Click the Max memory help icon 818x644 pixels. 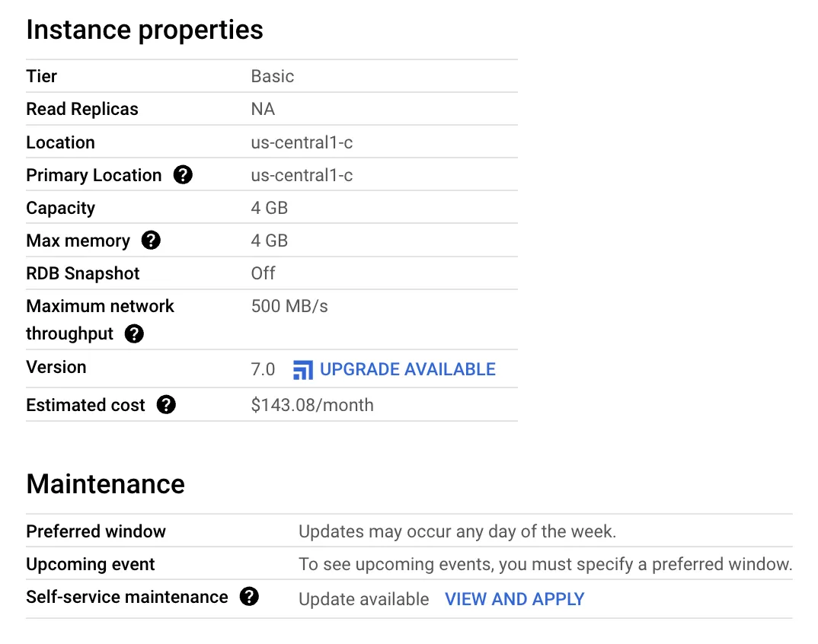(x=151, y=241)
